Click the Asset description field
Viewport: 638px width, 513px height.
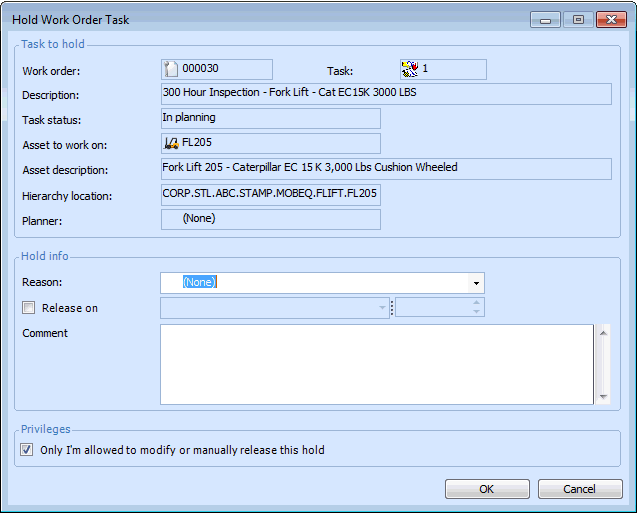pyautogui.click(x=386, y=168)
